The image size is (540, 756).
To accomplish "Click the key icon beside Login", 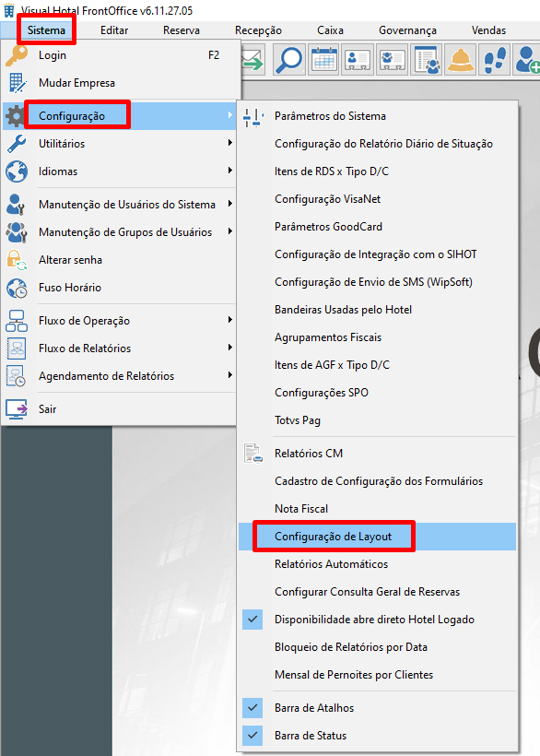I will coord(17,55).
